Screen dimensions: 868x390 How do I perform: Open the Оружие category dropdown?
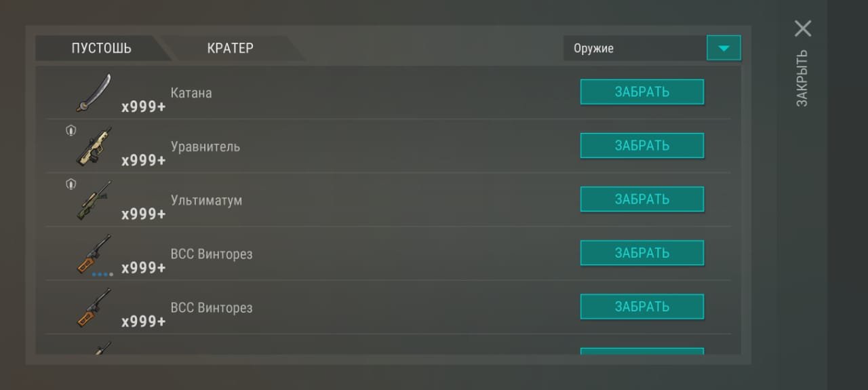635,48
